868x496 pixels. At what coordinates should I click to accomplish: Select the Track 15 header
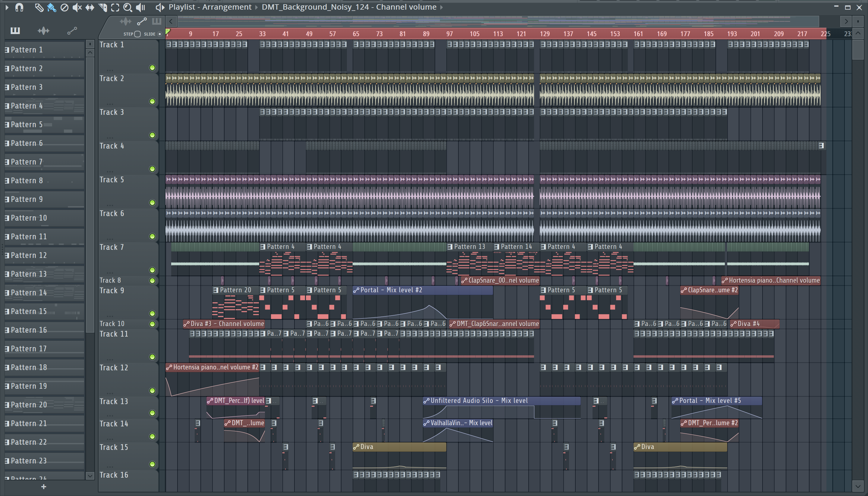tap(128, 456)
